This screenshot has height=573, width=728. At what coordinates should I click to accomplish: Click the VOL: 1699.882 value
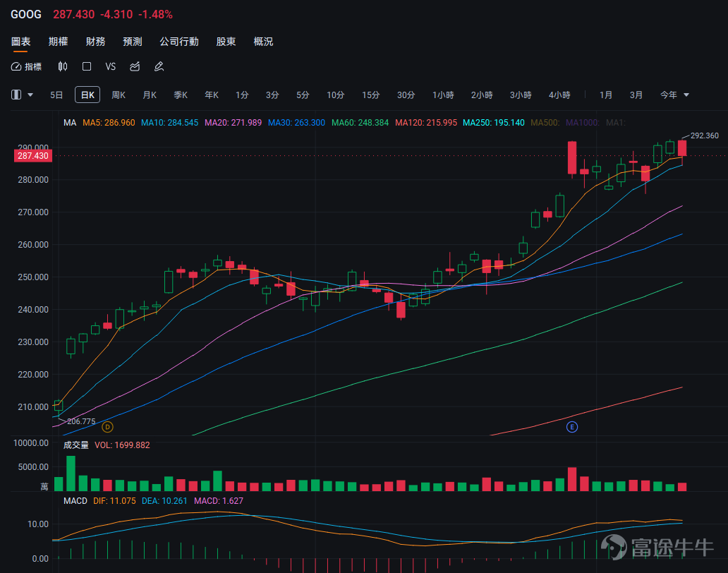[x=122, y=445]
